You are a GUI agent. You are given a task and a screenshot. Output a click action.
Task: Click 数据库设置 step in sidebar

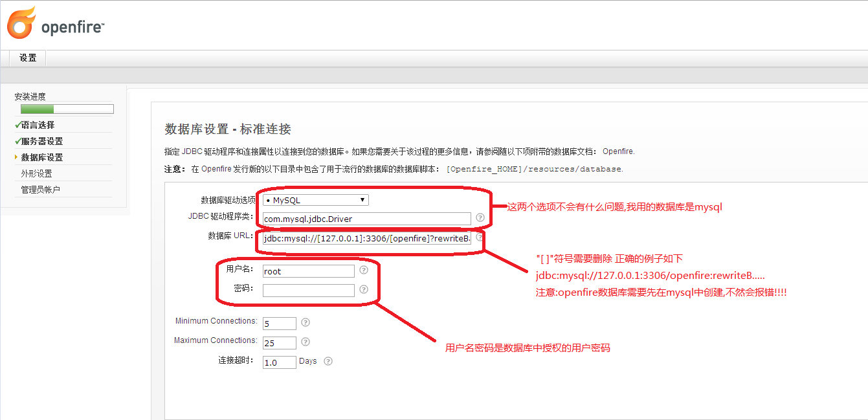click(42, 157)
